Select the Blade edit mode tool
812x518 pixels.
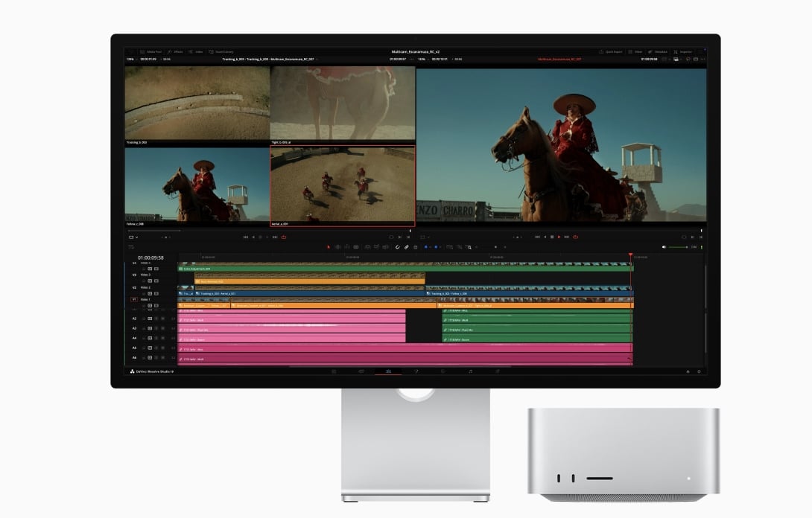coord(355,247)
